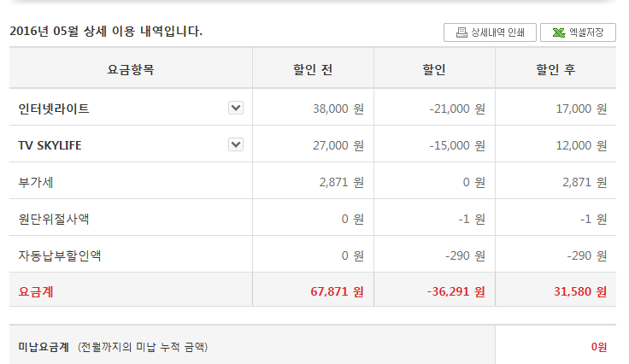Click the Excel icon for 엑셀저장
Screen dimensions: 629x364
[558, 33]
